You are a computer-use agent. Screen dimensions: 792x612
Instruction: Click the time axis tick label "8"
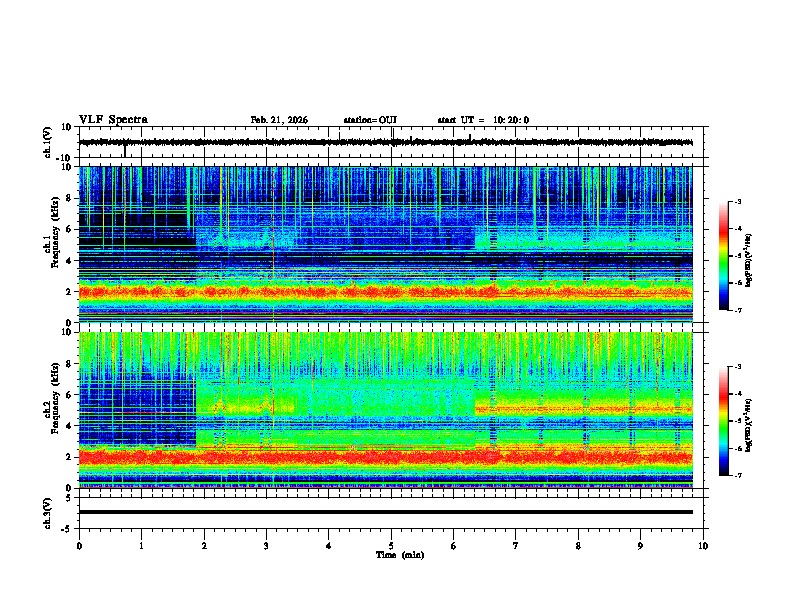pyautogui.click(x=578, y=546)
